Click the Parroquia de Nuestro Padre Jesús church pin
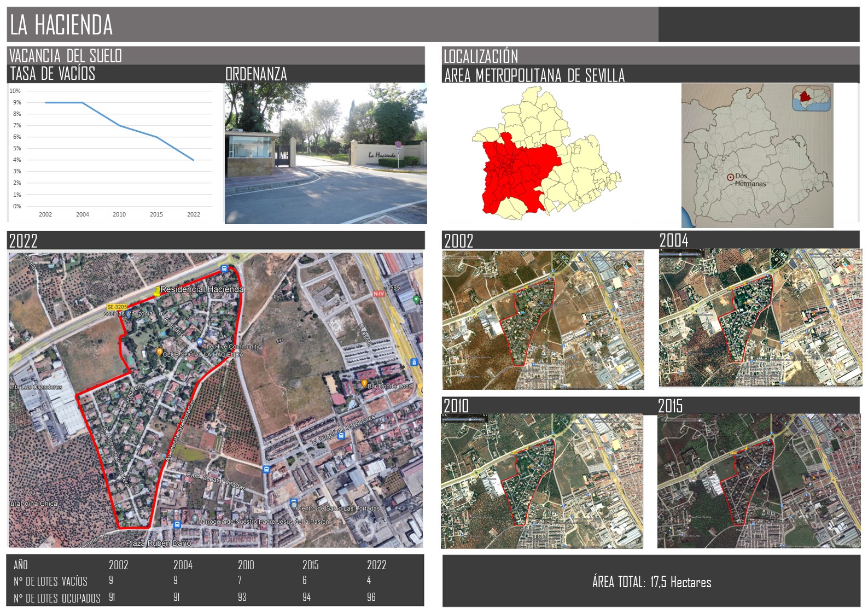 195,518
